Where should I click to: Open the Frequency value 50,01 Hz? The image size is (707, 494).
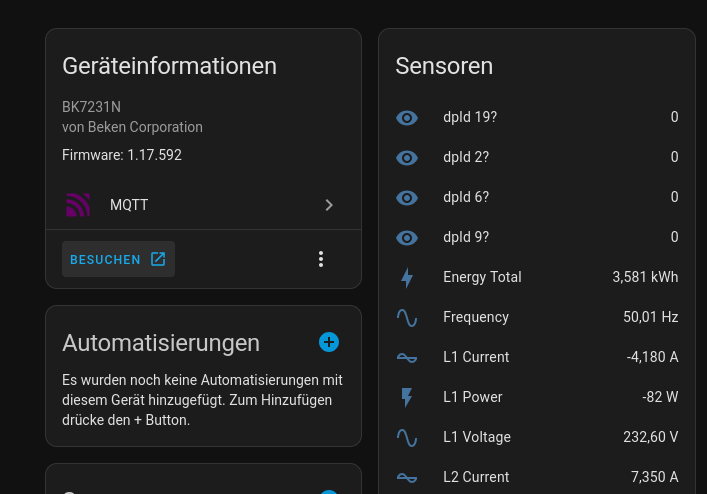[x=650, y=317]
